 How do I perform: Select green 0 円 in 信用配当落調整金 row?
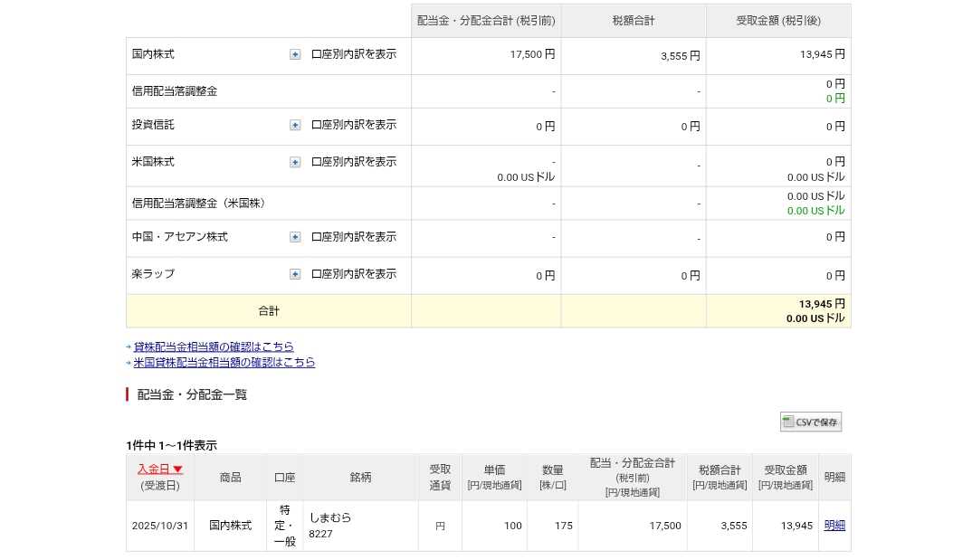pos(835,99)
